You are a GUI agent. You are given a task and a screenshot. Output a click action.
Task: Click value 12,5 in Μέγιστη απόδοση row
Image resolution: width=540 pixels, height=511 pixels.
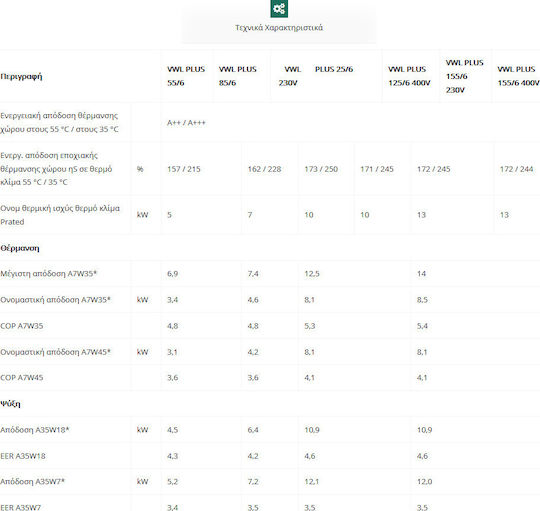312,274
